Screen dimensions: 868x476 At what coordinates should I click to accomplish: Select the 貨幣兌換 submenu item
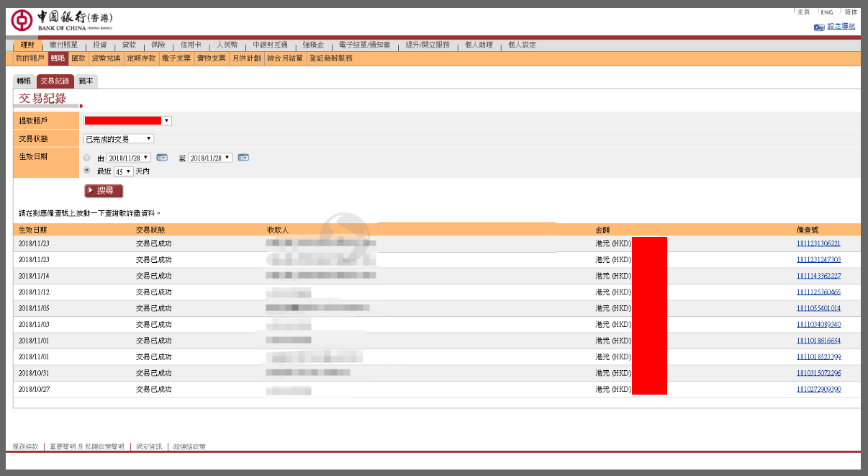click(106, 58)
